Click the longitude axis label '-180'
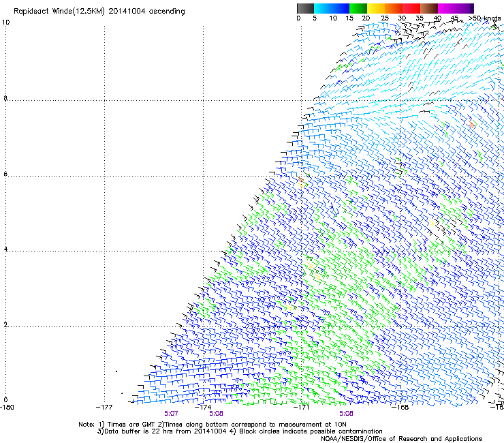 coord(7,408)
